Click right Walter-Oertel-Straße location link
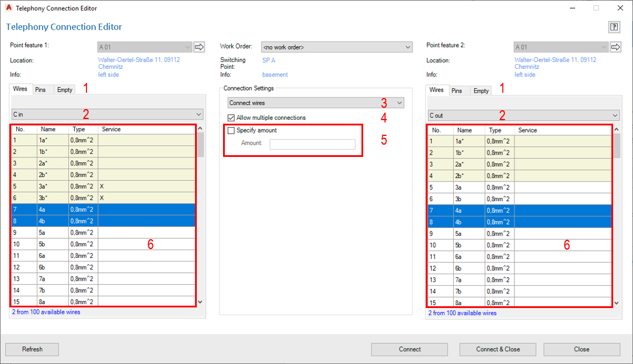The height and width of the screenshot is (364, 633). pyautogui.click(x=555, y=63)
